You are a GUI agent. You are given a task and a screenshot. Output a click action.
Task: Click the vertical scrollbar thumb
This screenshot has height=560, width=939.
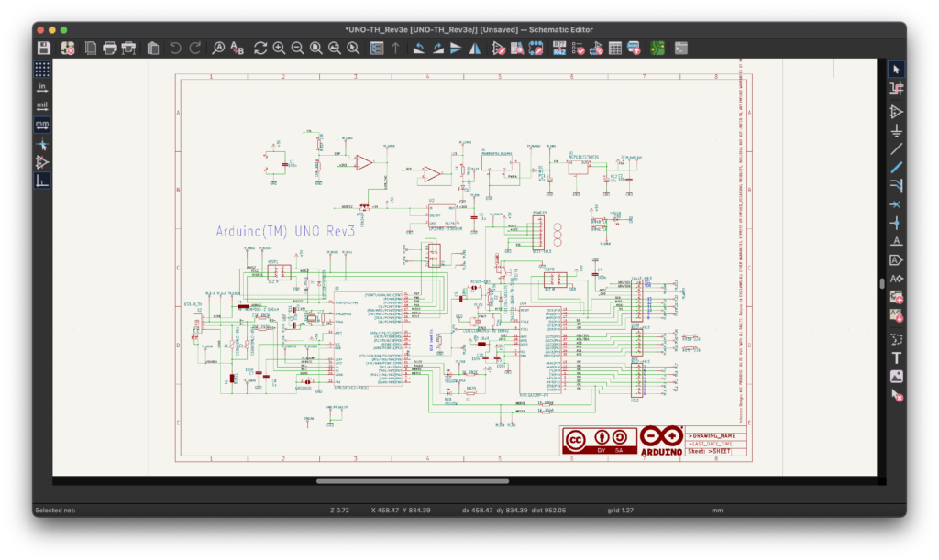point(882,283)
